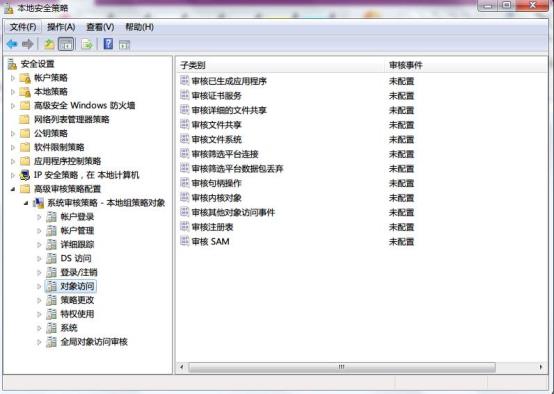
Task: Click 未配置 value for 审核注册表
Action: (x=401, y=227)
